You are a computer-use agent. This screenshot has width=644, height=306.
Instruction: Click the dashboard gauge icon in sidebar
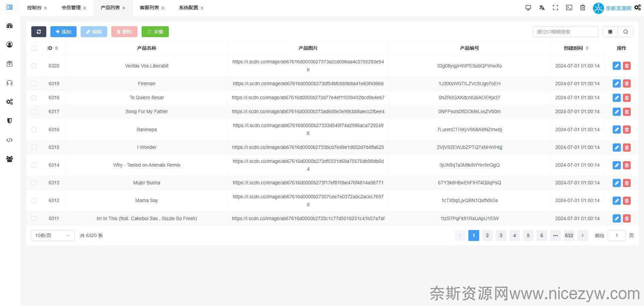click(x=10, y=26)
